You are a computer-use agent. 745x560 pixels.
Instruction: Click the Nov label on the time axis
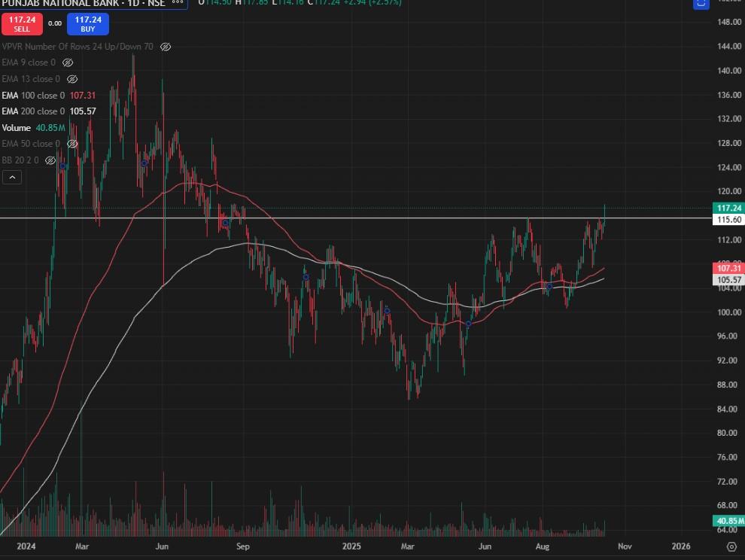pyautogui.click(x=625, y=546)
